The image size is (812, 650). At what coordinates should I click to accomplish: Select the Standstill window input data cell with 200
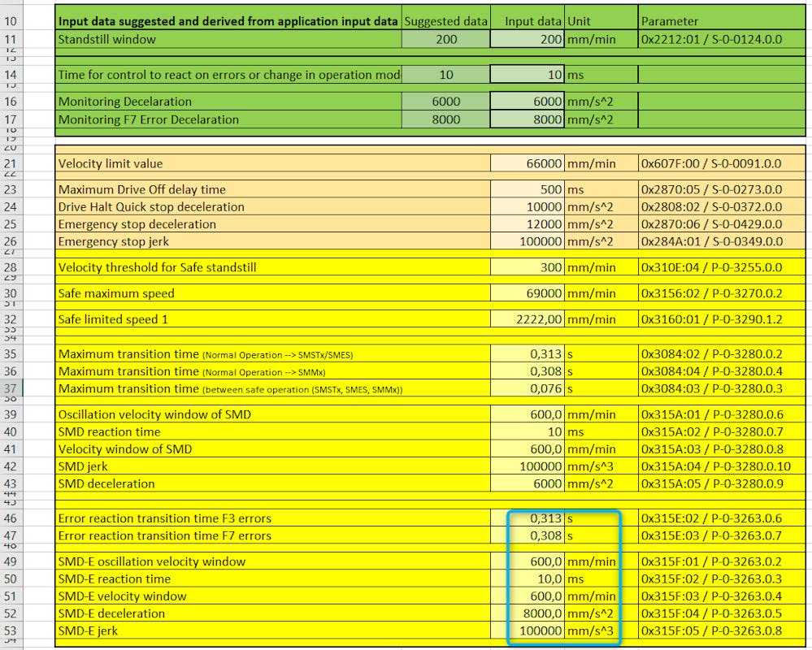(x=528, y=39)
